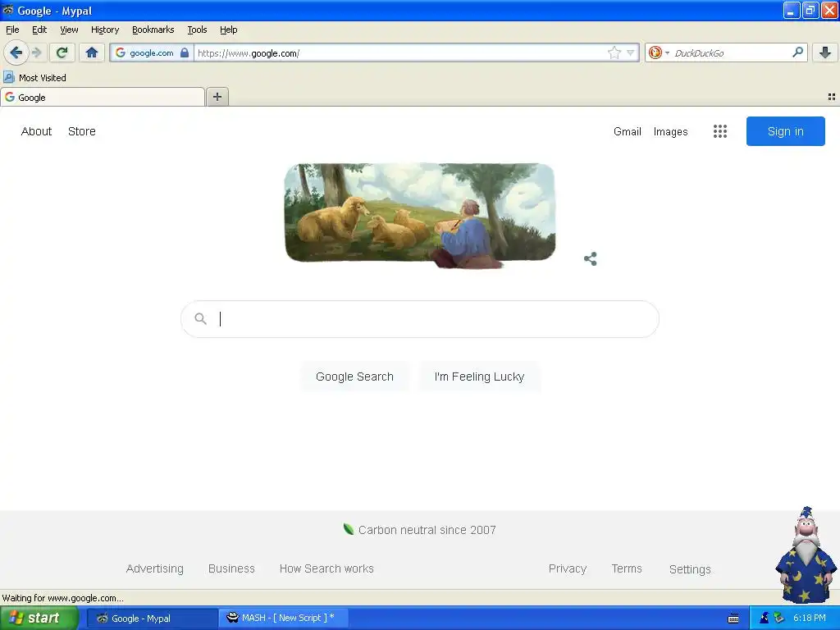Go to Google Images

[671, 132]
